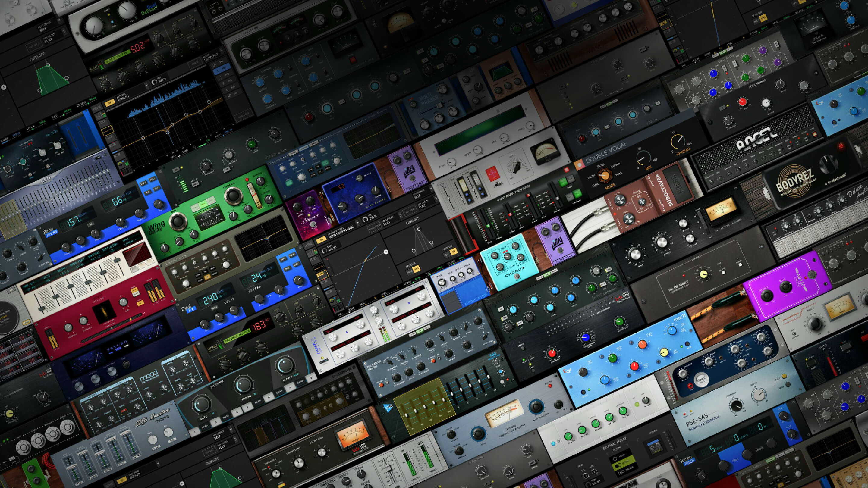Expand the Key Filter Flat selector arrow
The width and height of the screenshot is (868, 488).
point(436,199)
